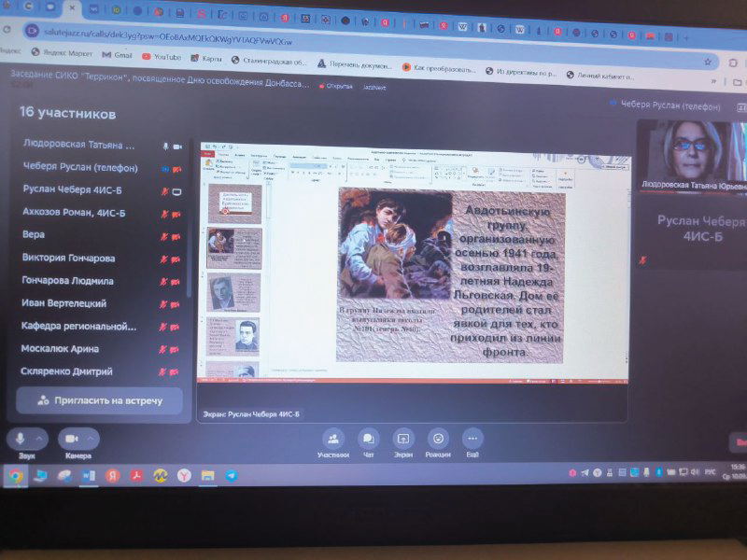Image resolution: width=747 pixels, height=560 pixels.
Task: Expand the Звук audio options arrow
Action: point(39,438)
